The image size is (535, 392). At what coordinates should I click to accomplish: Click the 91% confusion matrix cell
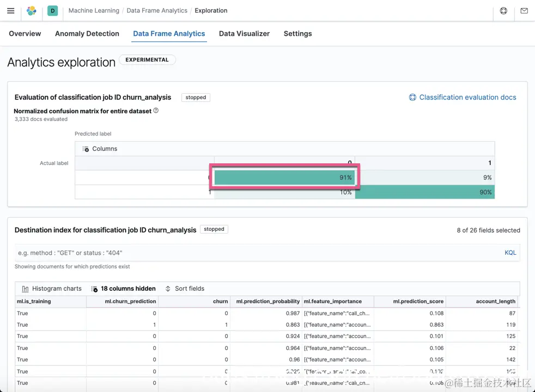tap(284, 177)
